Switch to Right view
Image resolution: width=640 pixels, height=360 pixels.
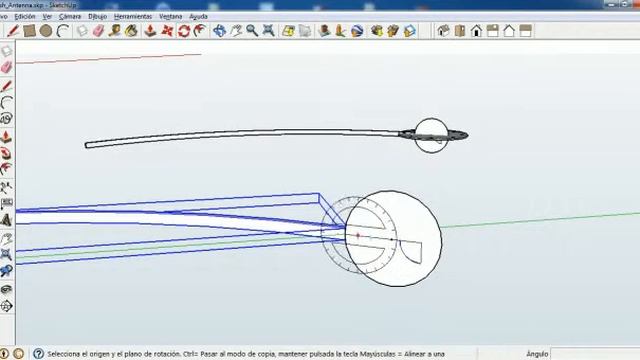click(493, 31)
